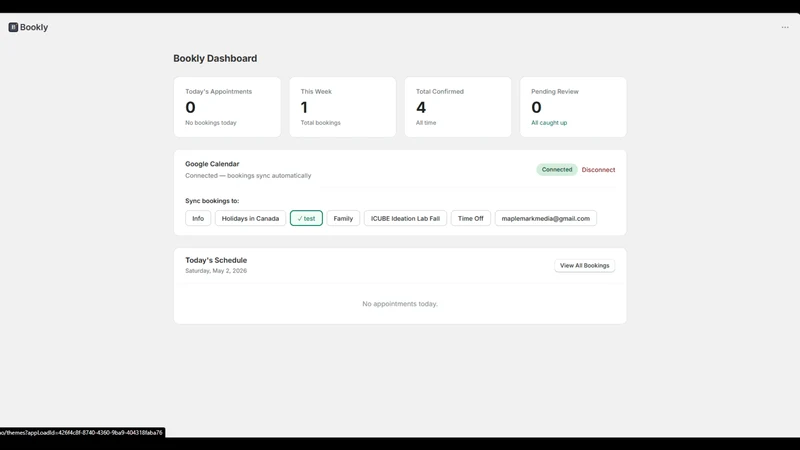Screen dimensions: 800x450
Task: Click the Sync bookings to label
Action: click(x=212, y=201)
